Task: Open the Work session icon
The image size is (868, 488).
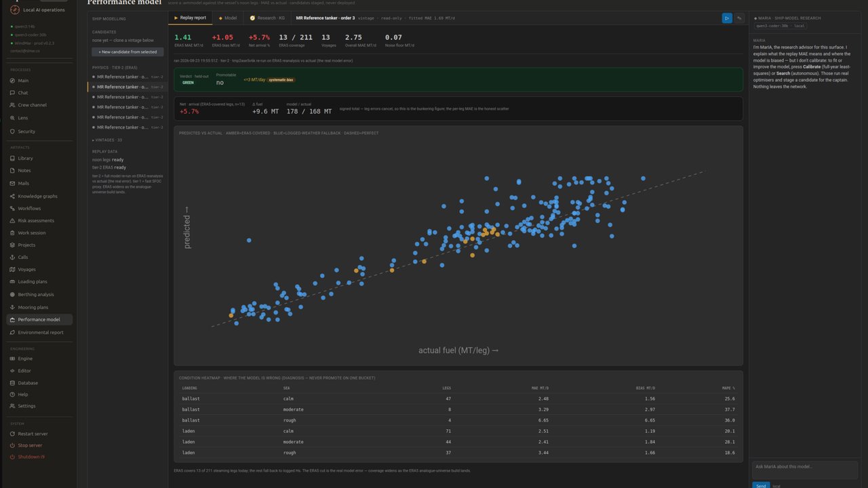Action: [12, 232]
